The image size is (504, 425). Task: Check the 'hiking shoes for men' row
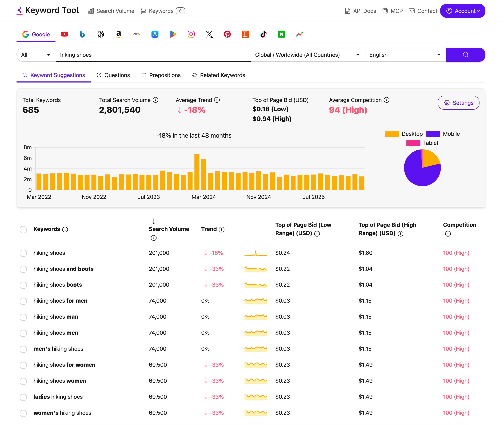tap(23, 301)
